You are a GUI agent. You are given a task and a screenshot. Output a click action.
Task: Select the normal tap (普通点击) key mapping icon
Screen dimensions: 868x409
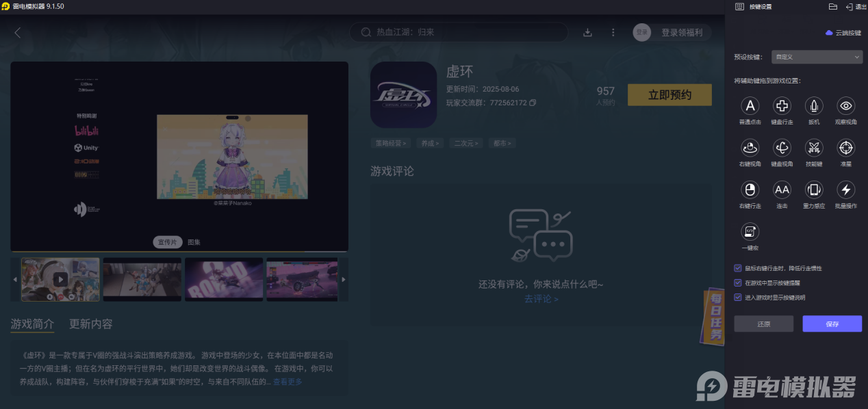tap(750, 106)
